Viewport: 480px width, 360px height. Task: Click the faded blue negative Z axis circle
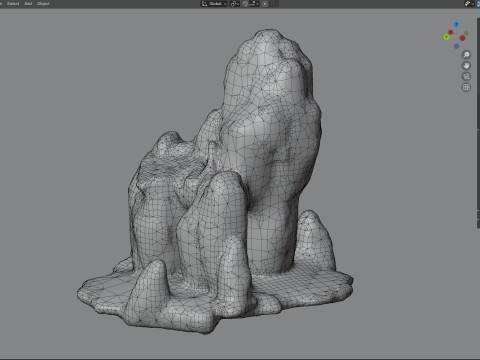click(x=457, y=46)
